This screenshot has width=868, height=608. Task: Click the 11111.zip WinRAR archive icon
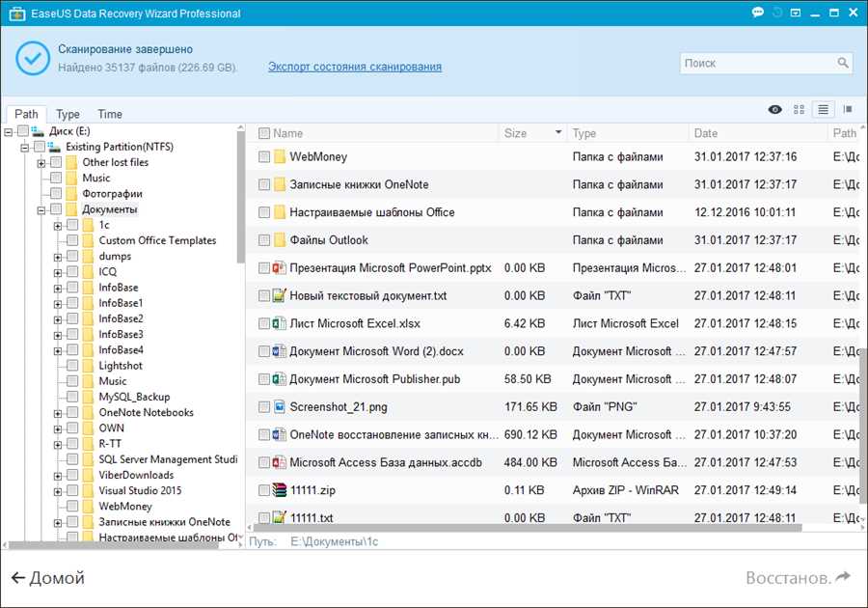[x=280, y=489]
